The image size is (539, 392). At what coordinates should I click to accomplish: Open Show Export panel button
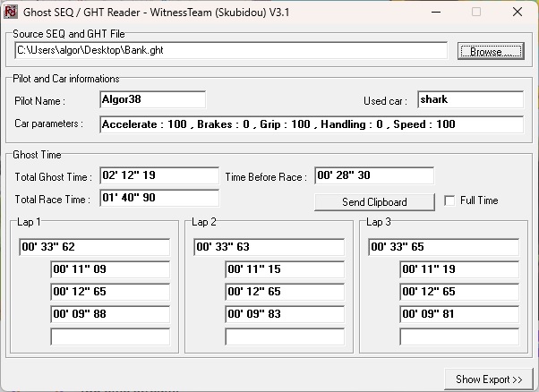489,379
